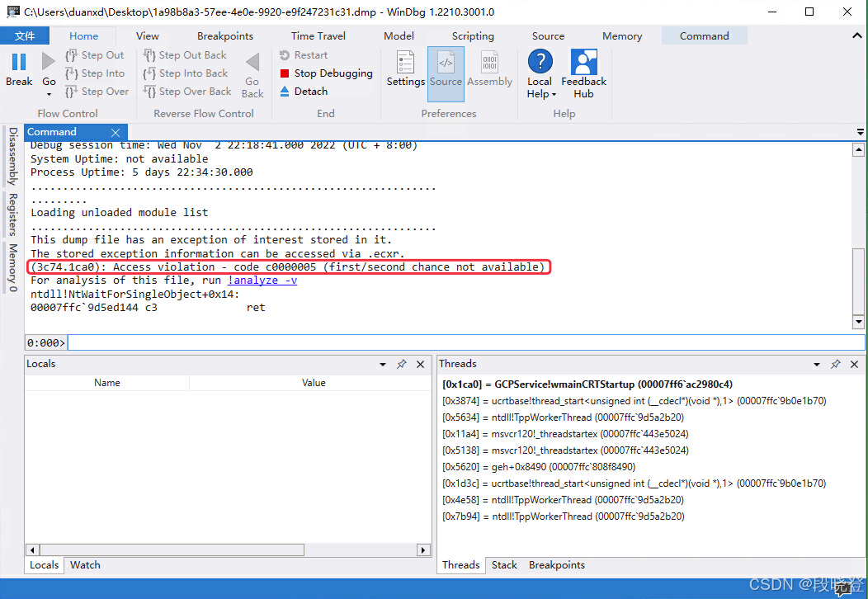This screenshot has width=868, height=599.
Task: Open the Time Travel ribbon tab
Action: 318,36
